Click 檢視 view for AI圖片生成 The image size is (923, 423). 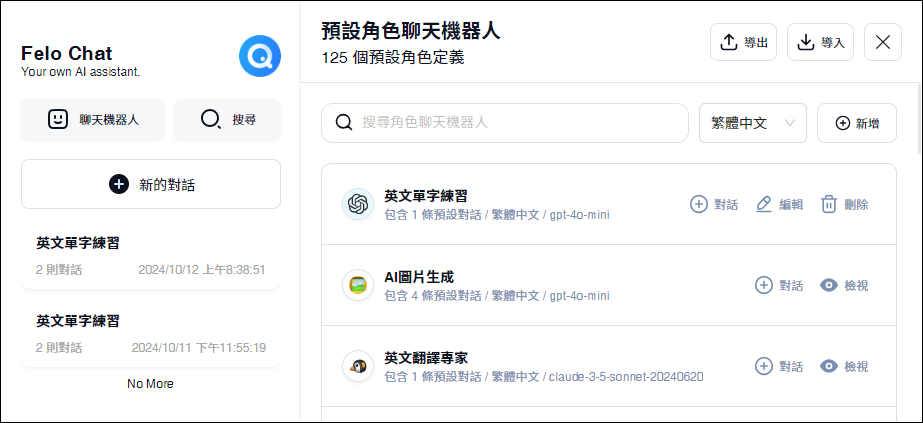844,285
